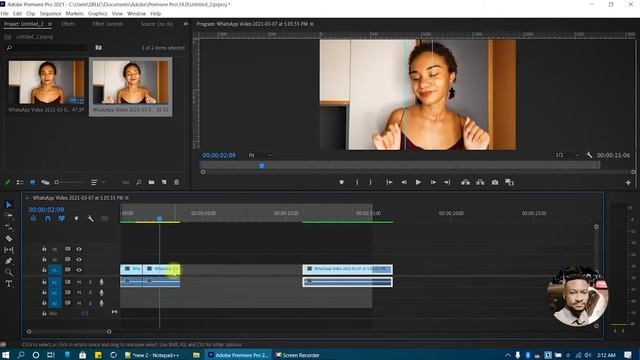Open playback resolution 1/2 dropdown

pos(567,155)
